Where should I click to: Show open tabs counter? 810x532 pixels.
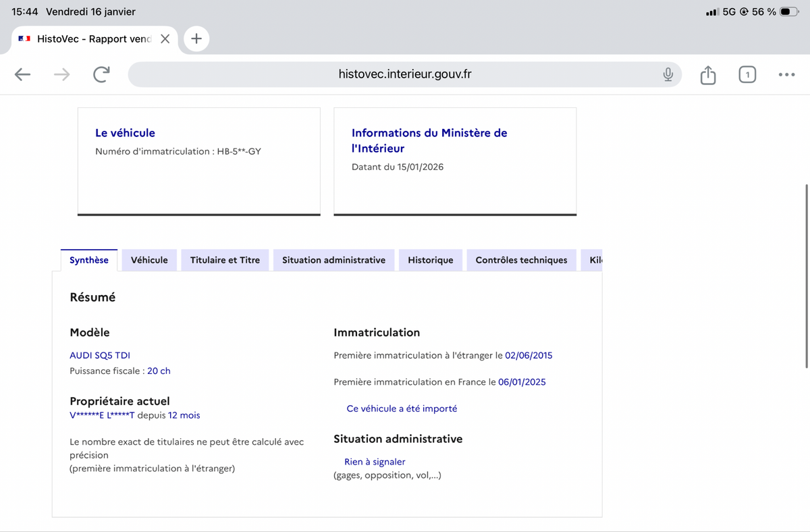[x=747, y=75]
